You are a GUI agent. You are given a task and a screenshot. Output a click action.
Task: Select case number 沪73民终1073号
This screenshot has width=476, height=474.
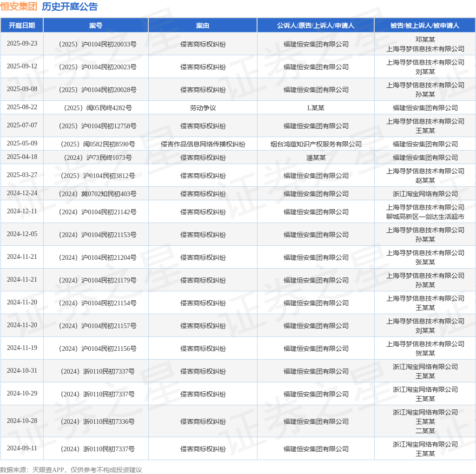[x=98, y=158]
